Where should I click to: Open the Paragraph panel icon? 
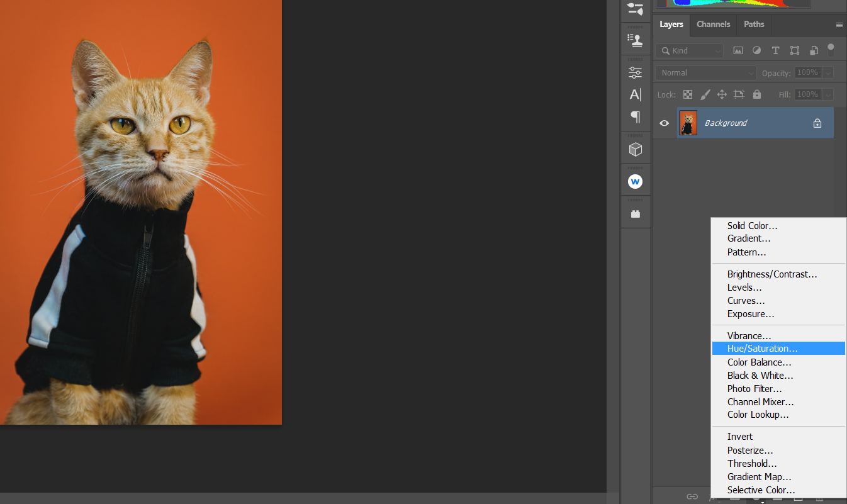pos(636,116)
